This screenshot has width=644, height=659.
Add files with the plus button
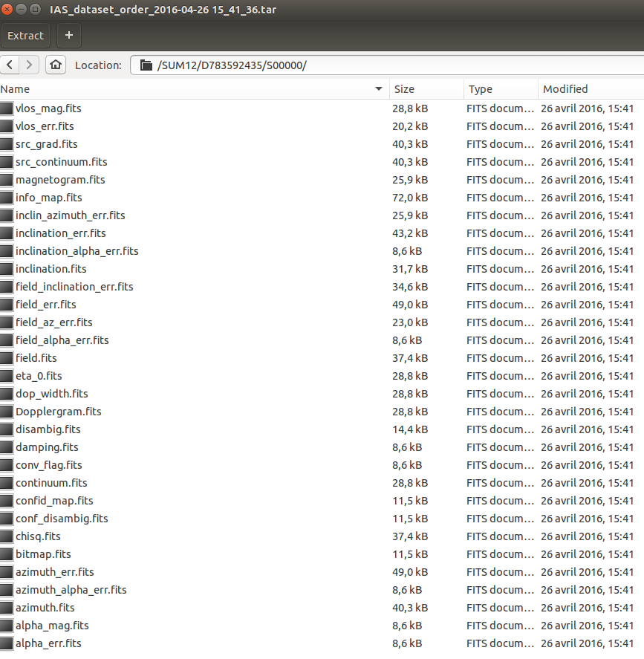pyautogui.click(x=69, y=36)
